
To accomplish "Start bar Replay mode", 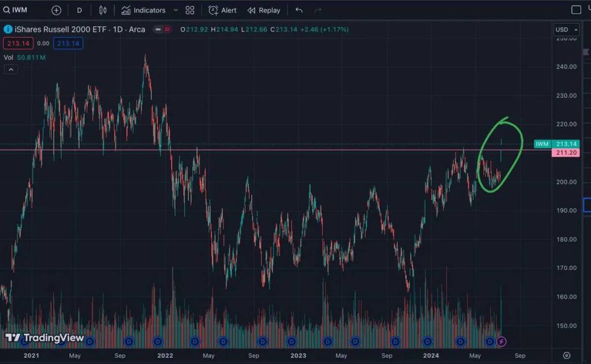I will click(264, 10).
